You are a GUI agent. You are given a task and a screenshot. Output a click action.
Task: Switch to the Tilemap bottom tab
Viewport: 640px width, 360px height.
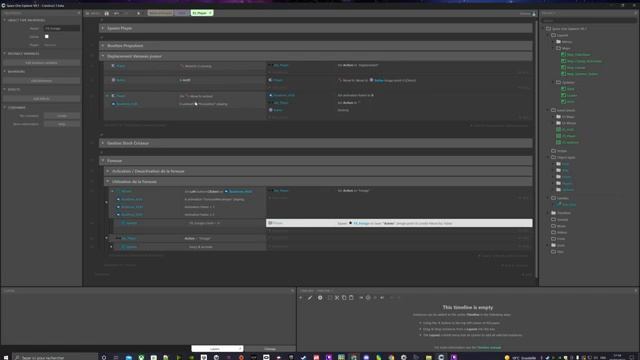(270, 349)
